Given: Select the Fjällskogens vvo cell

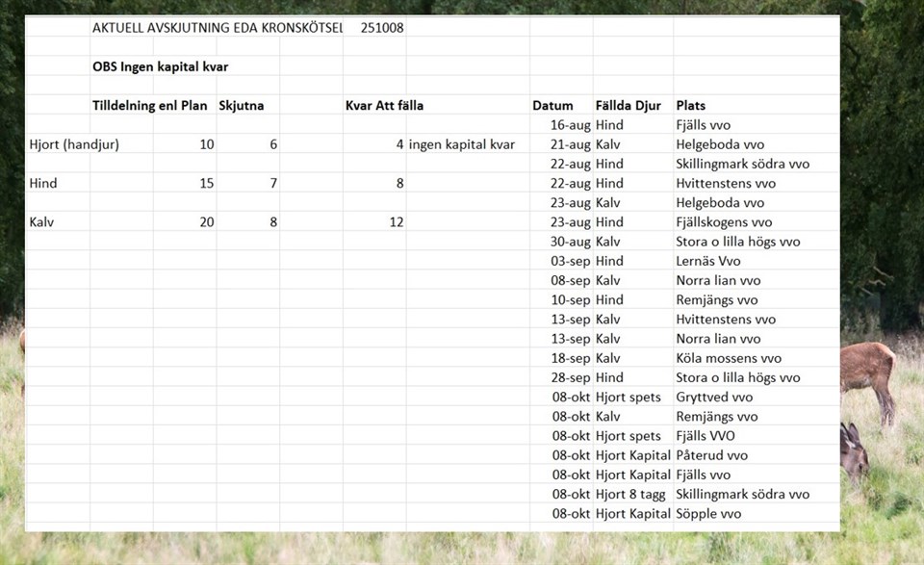Looking at the screenshot, I should [724, 222].
